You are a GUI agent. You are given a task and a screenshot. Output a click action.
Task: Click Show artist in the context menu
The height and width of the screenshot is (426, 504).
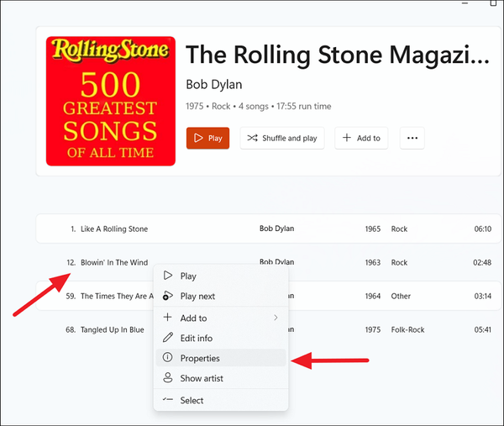click(202, 378)
